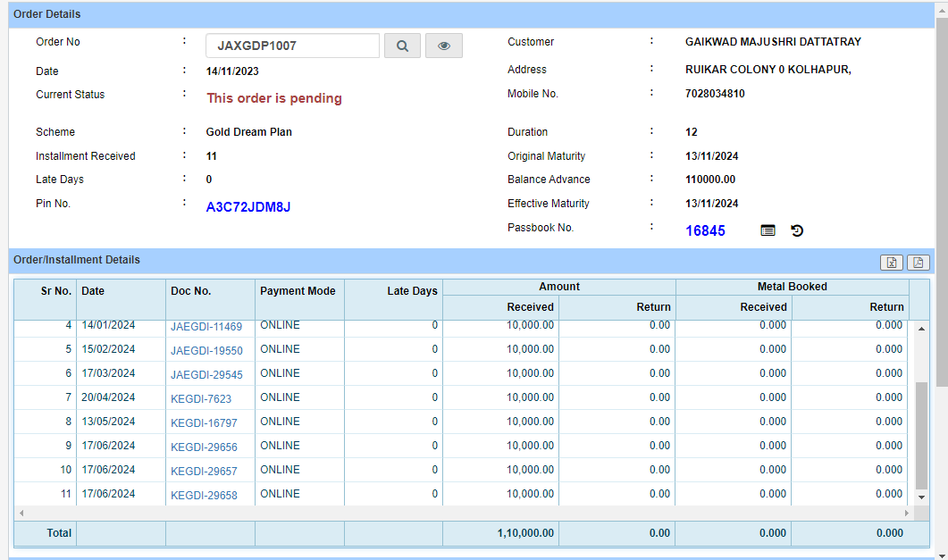Open document KEGDI-29656
This screenshot has width=948, height=560.
pyautogui.click(x=204, y=447)
